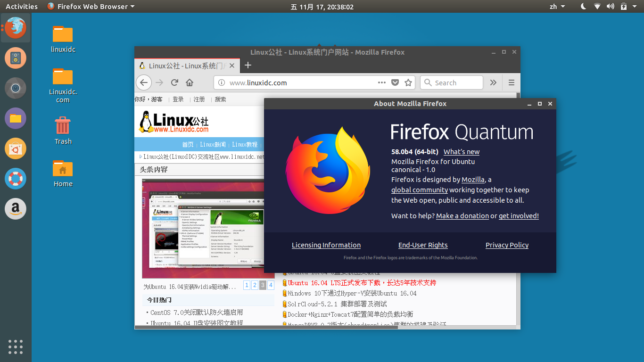Switch slideshow to slide 4
Viewport: 644px width, 362px height.
point(271,285)
